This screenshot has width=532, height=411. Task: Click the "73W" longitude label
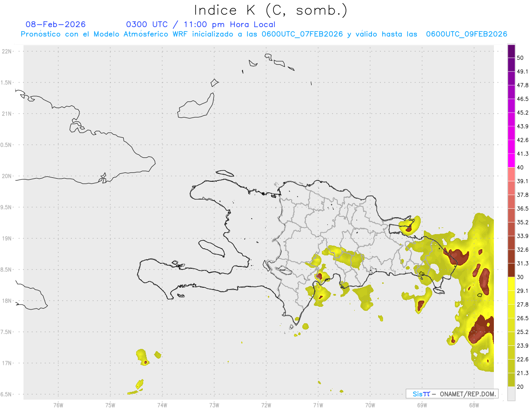point(214,405)
